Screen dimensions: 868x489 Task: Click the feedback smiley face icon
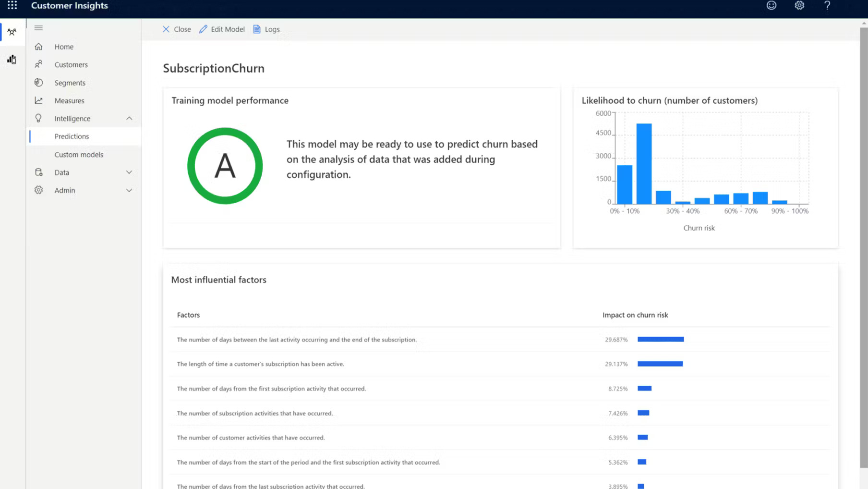[x=772, y=5]
